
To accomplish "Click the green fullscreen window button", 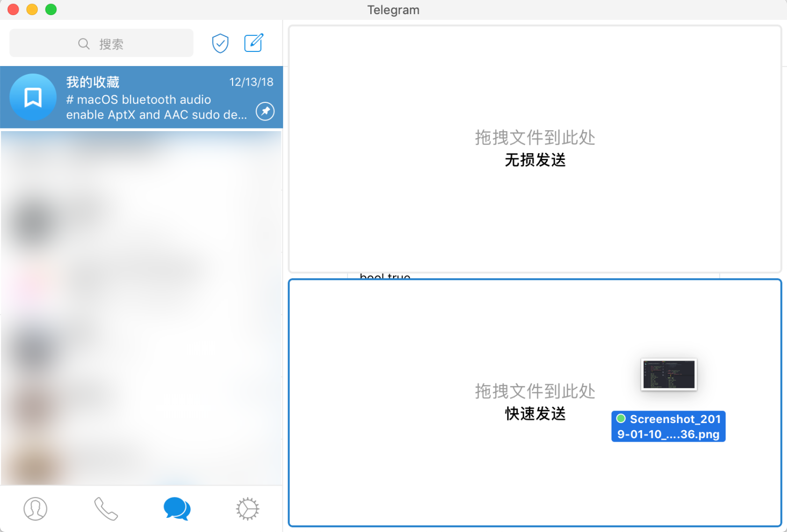I will click(x=51, y=10).
